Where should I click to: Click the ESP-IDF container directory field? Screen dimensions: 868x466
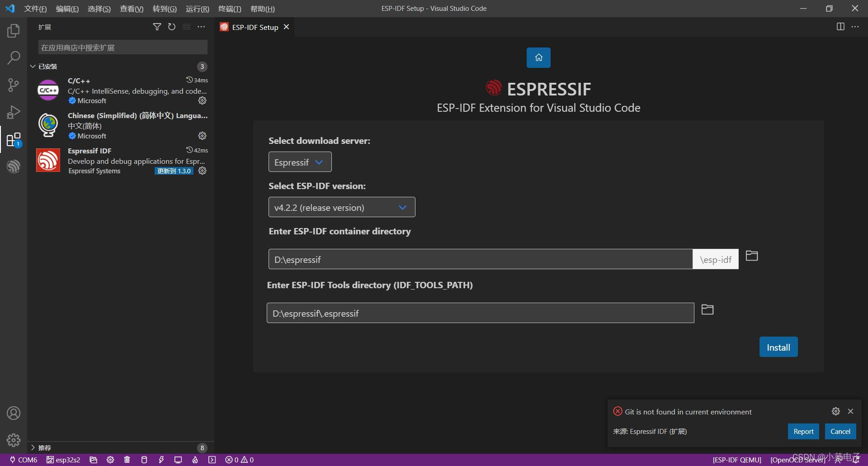click(481, 259)
